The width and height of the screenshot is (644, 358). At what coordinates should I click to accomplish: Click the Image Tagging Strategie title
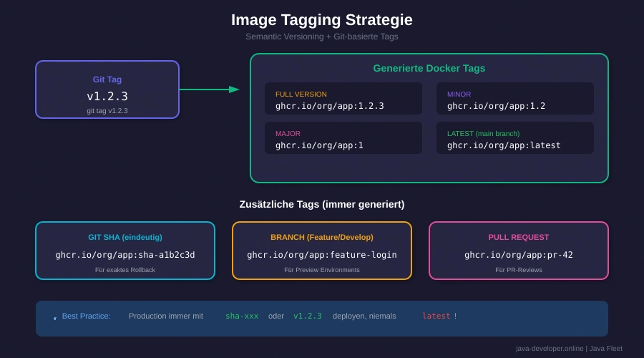pyautogui.click(x=322, y=20)
